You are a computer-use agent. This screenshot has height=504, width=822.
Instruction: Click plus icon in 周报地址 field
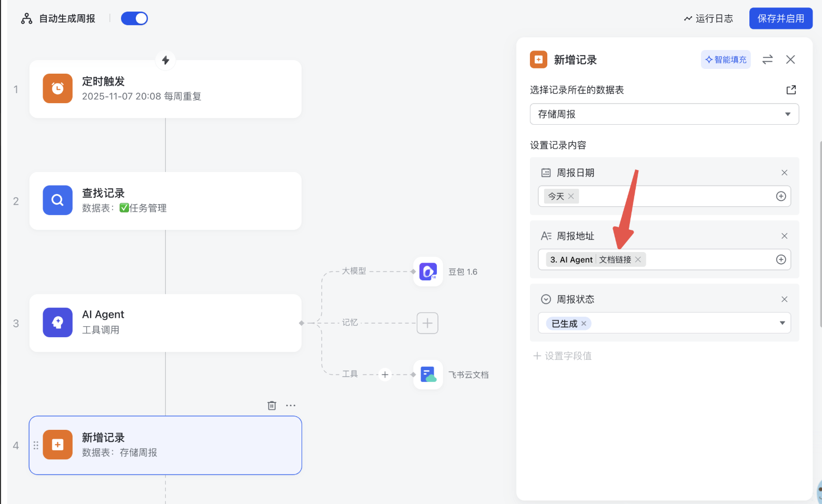pyautogui.click(x=781, y=259)
